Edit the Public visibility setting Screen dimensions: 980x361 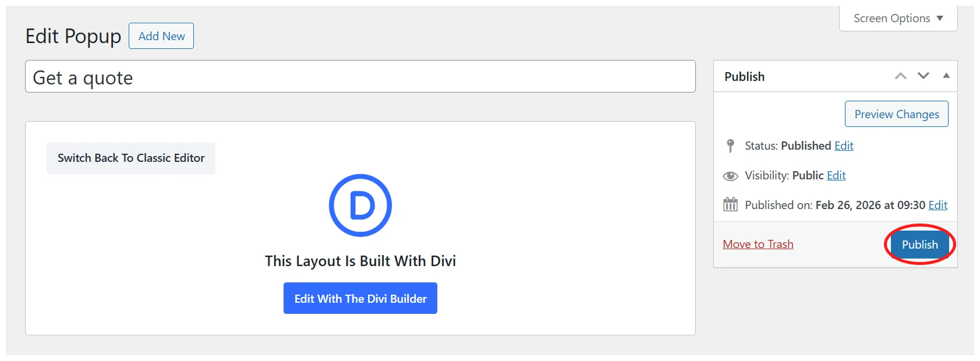click(836, 175)
